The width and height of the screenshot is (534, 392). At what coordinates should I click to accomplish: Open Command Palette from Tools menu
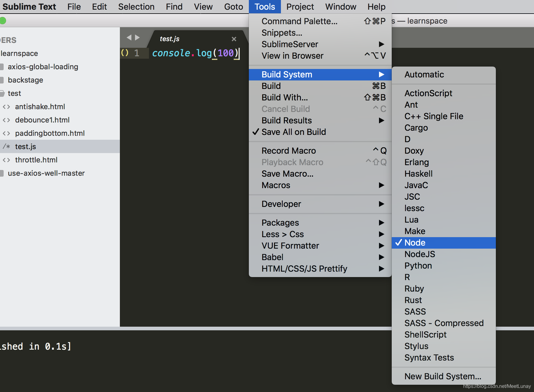click(x=320, y=21)
